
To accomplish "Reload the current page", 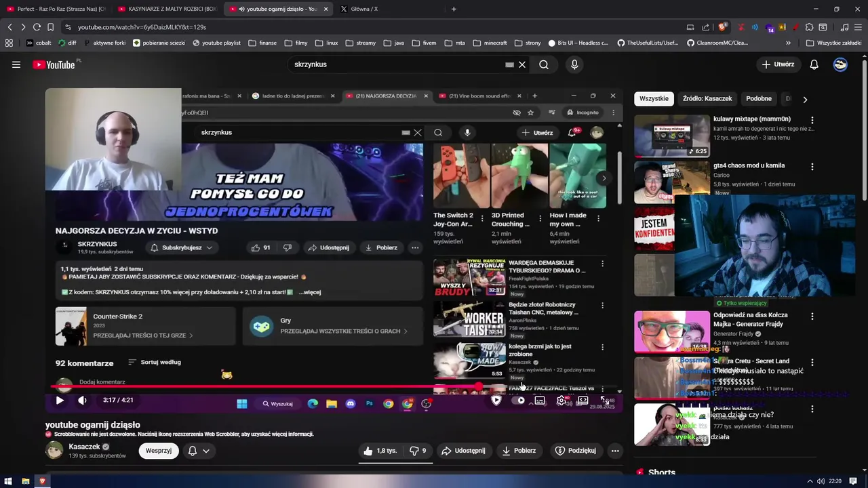I will click(x=37, y=27).
